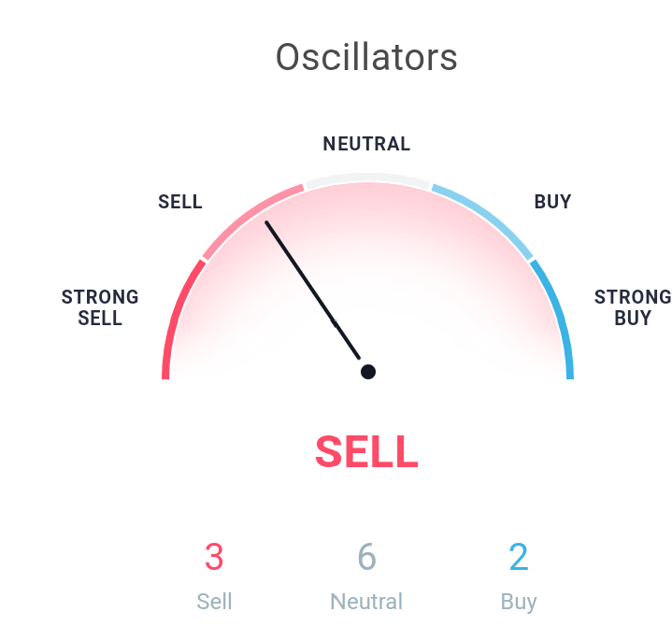Click the black gauge needle
Image resolution: width=672 pixels, height=640 pixels.
coord(312,291)
